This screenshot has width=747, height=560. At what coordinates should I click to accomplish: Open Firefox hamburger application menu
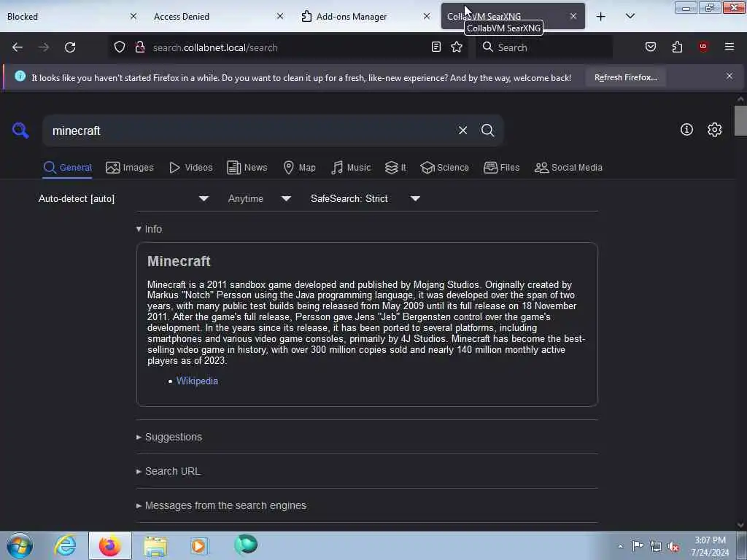(729, 47)
